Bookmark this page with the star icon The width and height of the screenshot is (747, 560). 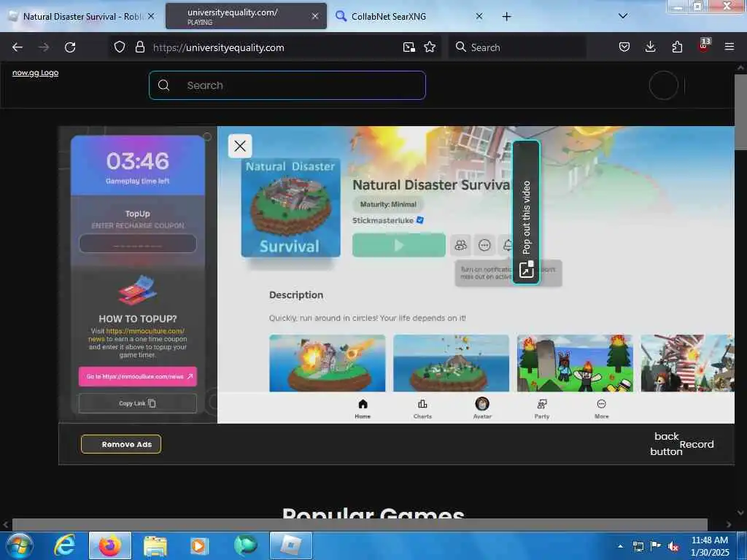(x=430, y=47)
